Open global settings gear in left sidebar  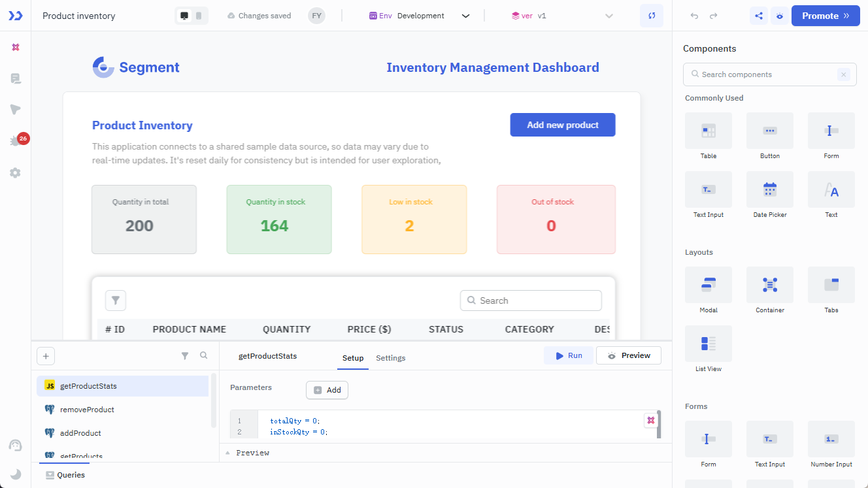pos(16,172)
